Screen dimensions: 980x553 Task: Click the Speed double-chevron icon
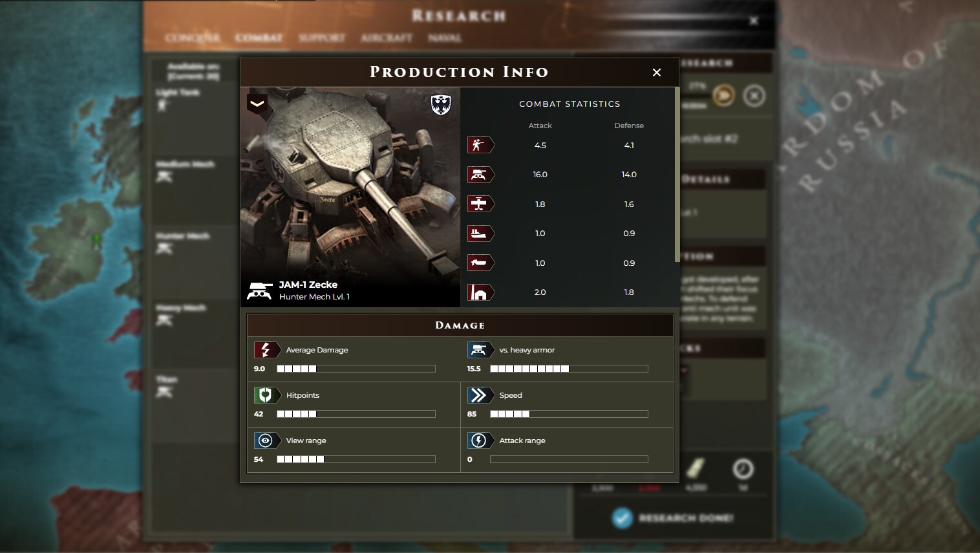[481, 395]
